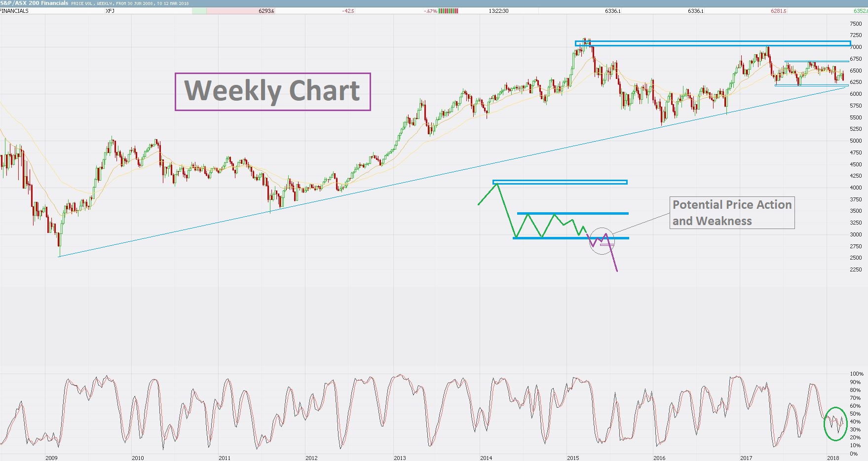Click the 2011 year label on time axis
This screenshot has width=868, height=461.
click(225, 458)
